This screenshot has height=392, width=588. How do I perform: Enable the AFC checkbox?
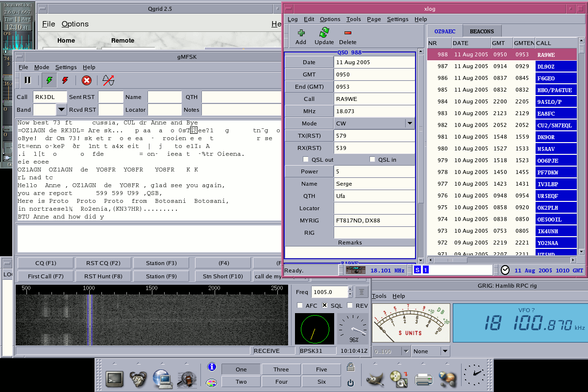(300, 306)
